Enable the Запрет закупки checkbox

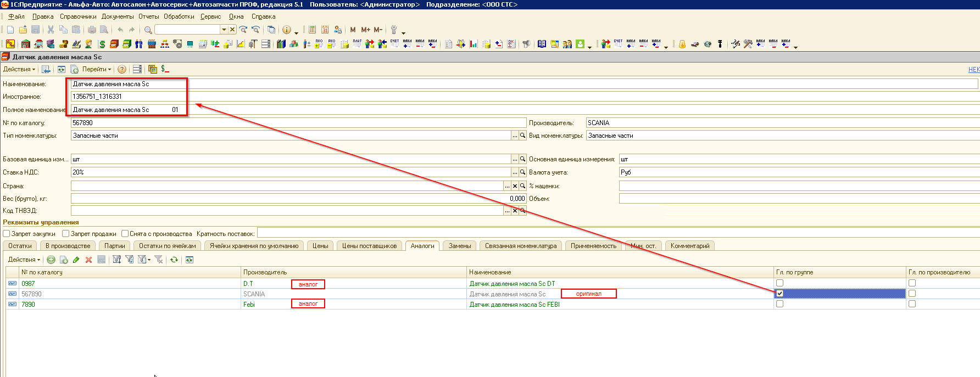pyautogui.click(x=7, y=234)
